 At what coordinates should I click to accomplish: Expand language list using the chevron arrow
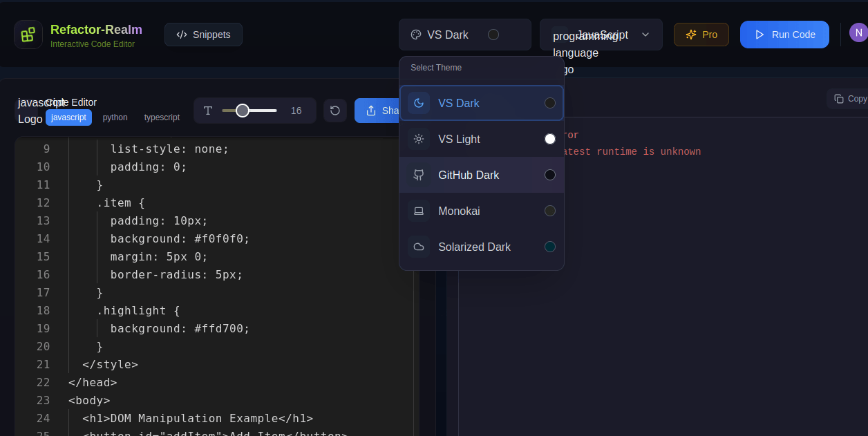[645, 35]
